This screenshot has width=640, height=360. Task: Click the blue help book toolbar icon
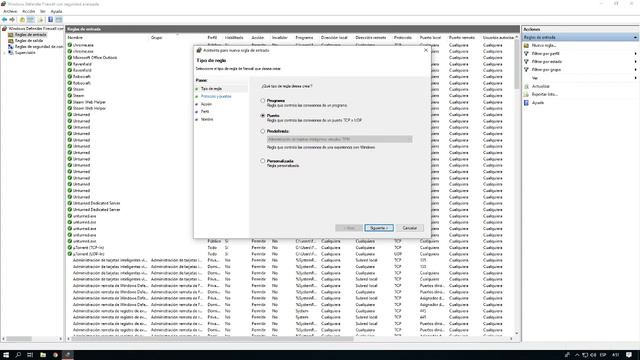pyautogui.click(x=51, y=20)
